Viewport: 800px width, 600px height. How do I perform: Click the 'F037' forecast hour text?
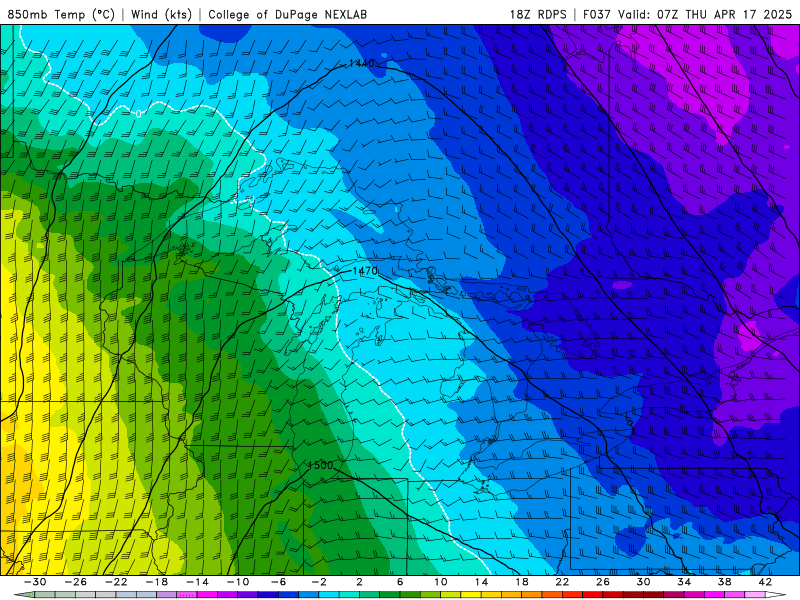(x=596, y=14)
